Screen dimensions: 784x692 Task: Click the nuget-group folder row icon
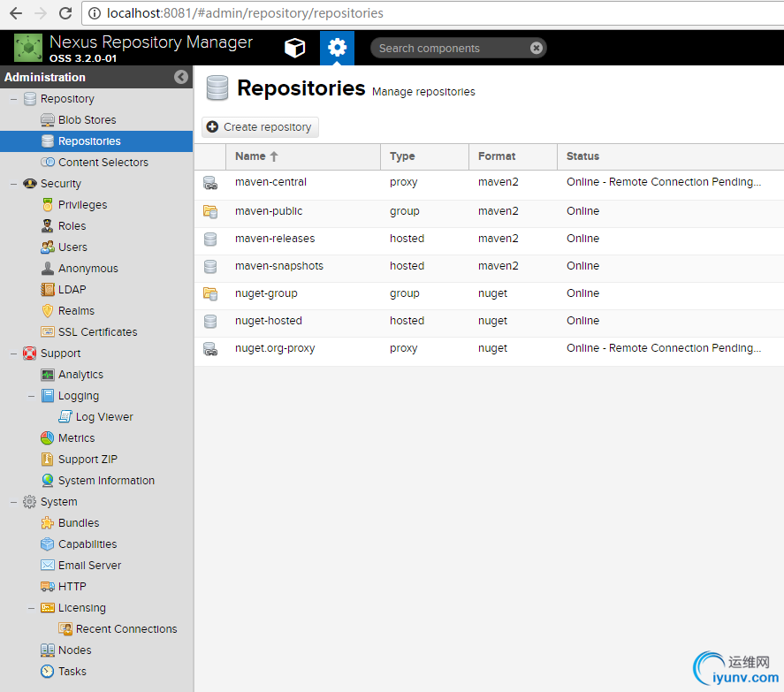point(210,294)
